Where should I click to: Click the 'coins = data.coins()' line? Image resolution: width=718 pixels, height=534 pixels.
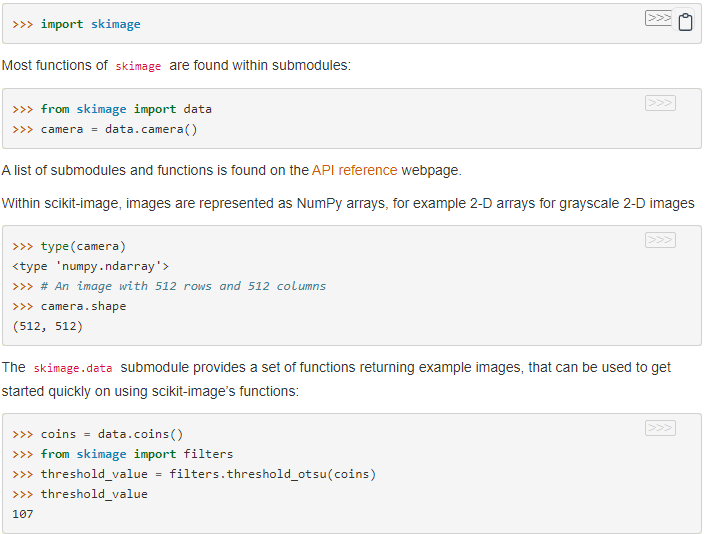tap(98, 434)
